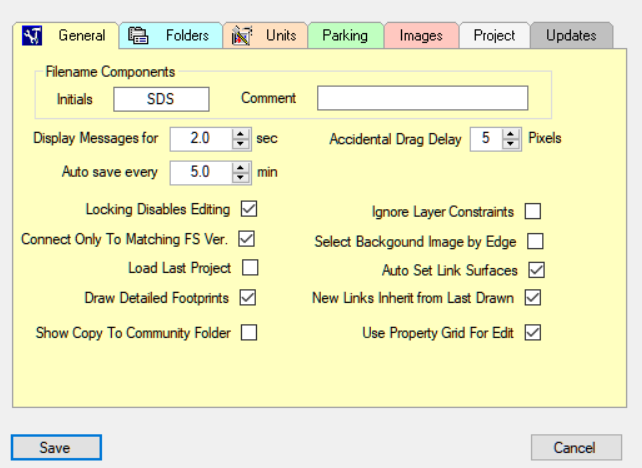Uncheck Connect Only To Matching FS Ver.
The image size is (642, 468).
[x=246, y=239]
